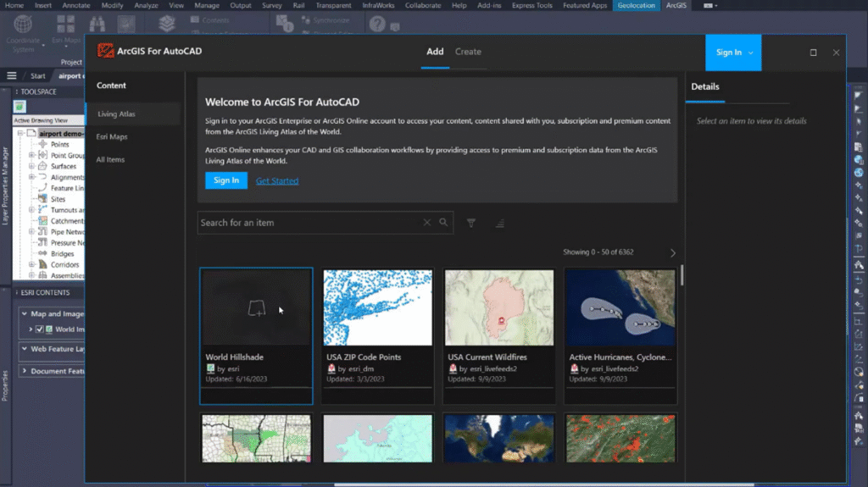The height and width of the screenshot is (487, 868).
Task: Click the vertical scrollbar of item grid
Action: 682,275
